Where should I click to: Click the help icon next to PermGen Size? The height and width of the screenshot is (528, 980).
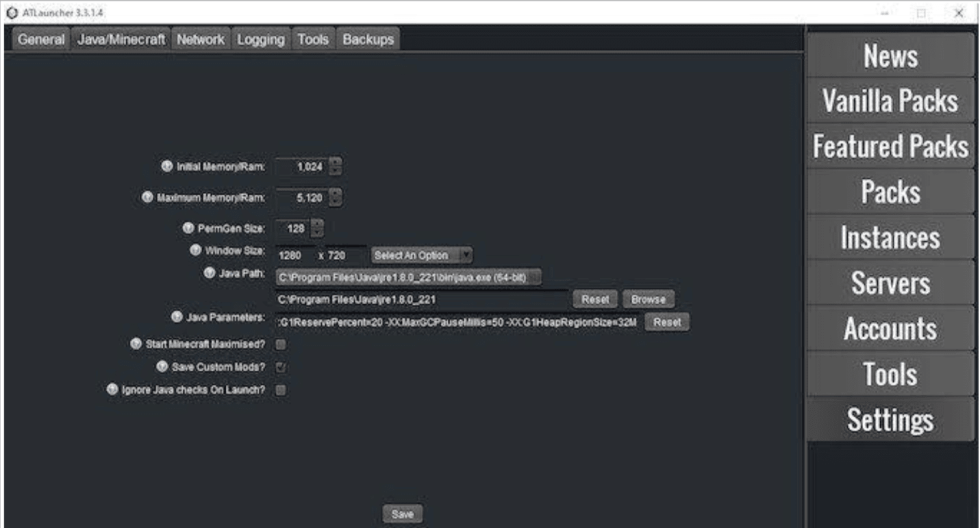point(188,229)
